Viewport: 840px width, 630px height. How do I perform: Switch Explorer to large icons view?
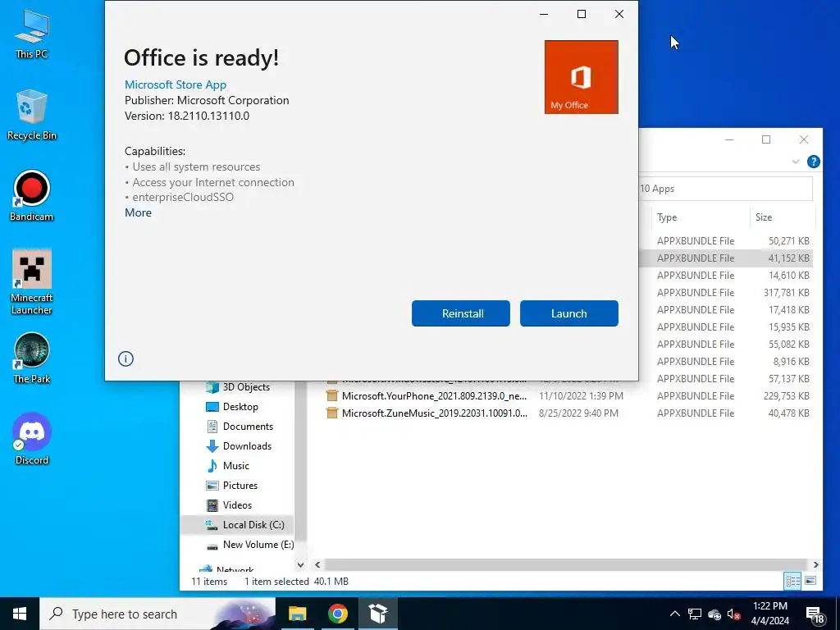(810, 582)
